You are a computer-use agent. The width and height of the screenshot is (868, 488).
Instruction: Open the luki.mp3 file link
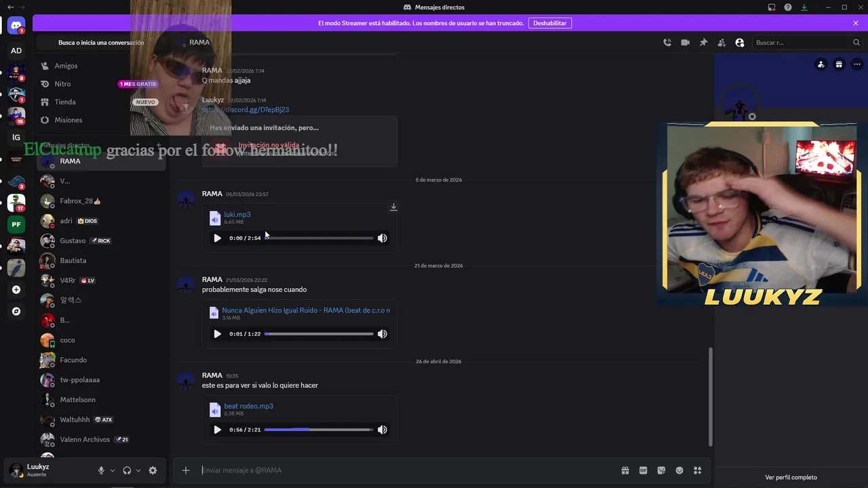(237, 214)
